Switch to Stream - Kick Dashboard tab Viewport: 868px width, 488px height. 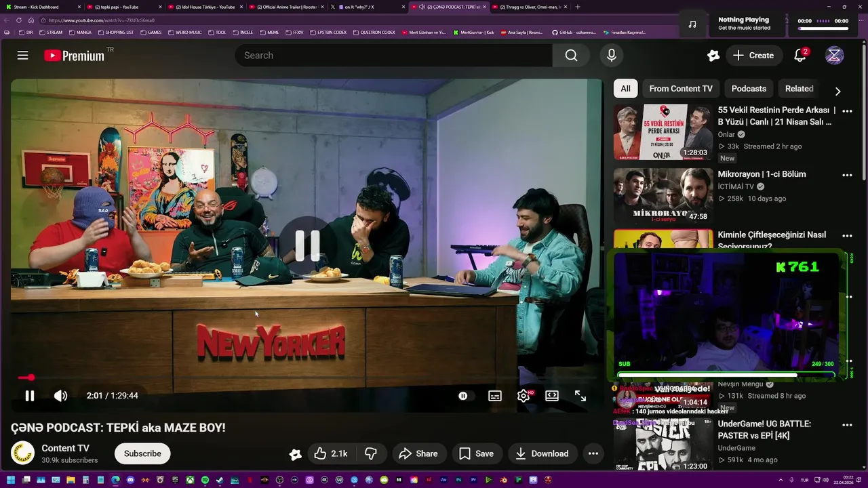click(43, 7)
